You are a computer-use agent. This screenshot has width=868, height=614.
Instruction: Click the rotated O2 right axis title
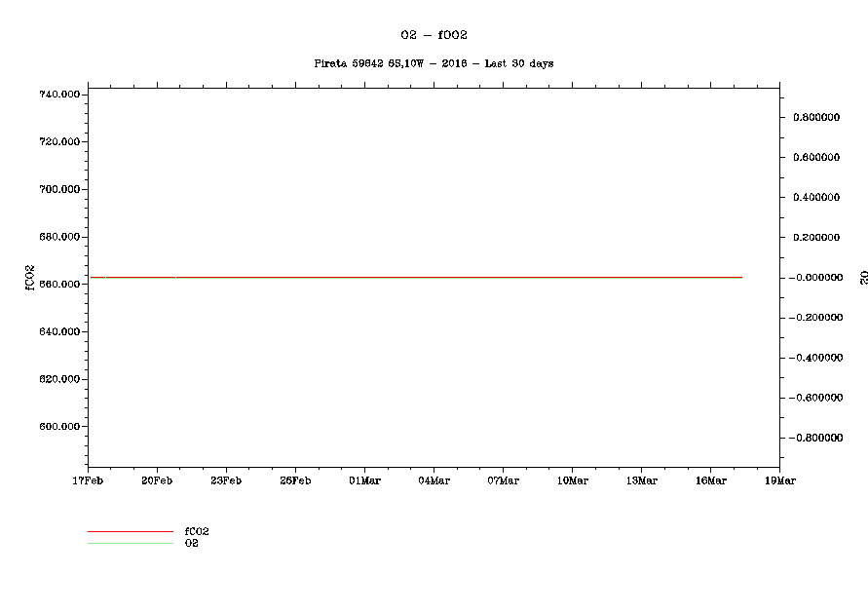click(863, 278)
